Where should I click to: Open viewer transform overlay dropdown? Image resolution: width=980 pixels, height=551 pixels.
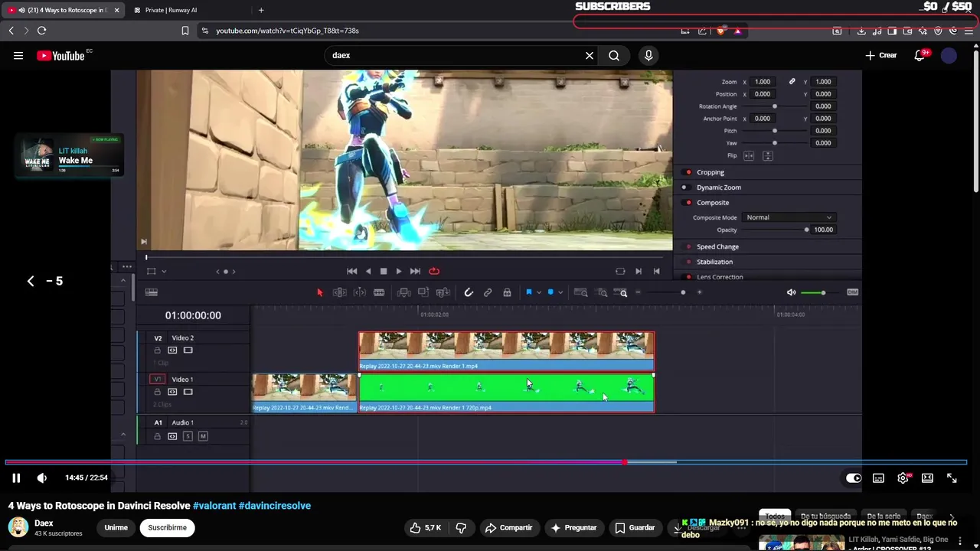[163, 271]
